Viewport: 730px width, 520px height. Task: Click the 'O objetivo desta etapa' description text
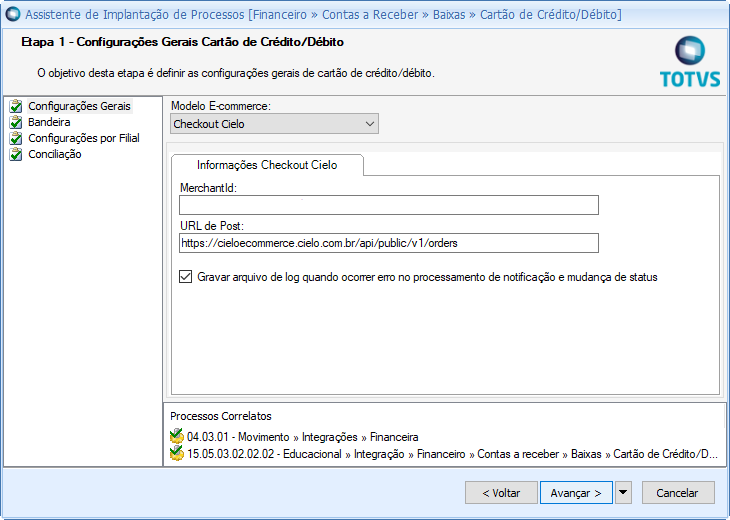[x=236, y=73]
